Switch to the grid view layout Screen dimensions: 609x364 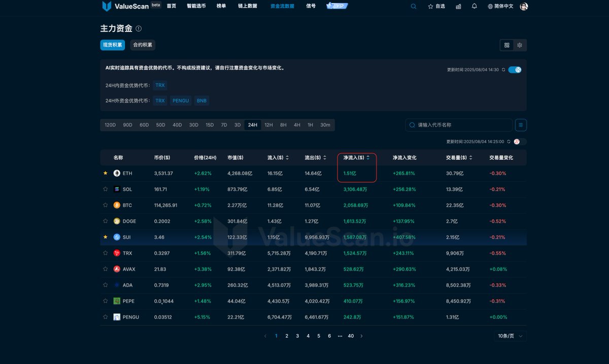click(506, 45)
